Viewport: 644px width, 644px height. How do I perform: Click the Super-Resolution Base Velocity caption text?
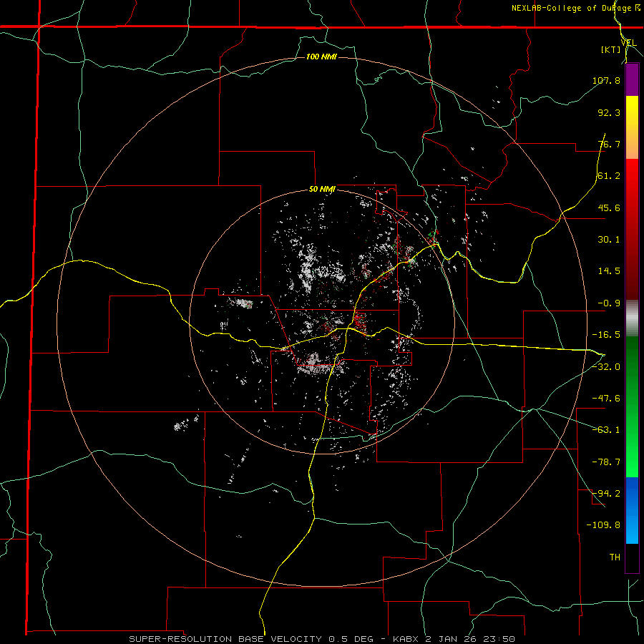click(x=321, y=639)
